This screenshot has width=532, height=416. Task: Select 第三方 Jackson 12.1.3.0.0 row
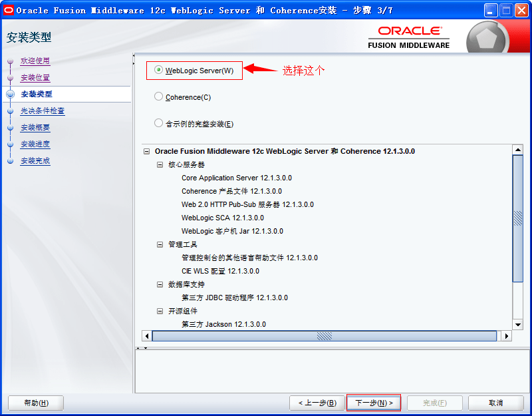click(x=223, y=324)
